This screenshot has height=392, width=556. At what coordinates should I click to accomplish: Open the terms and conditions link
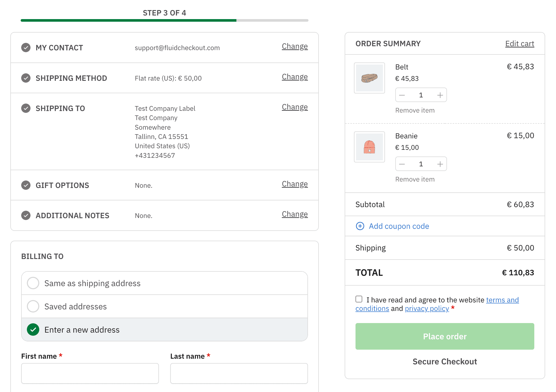point(502,300)
